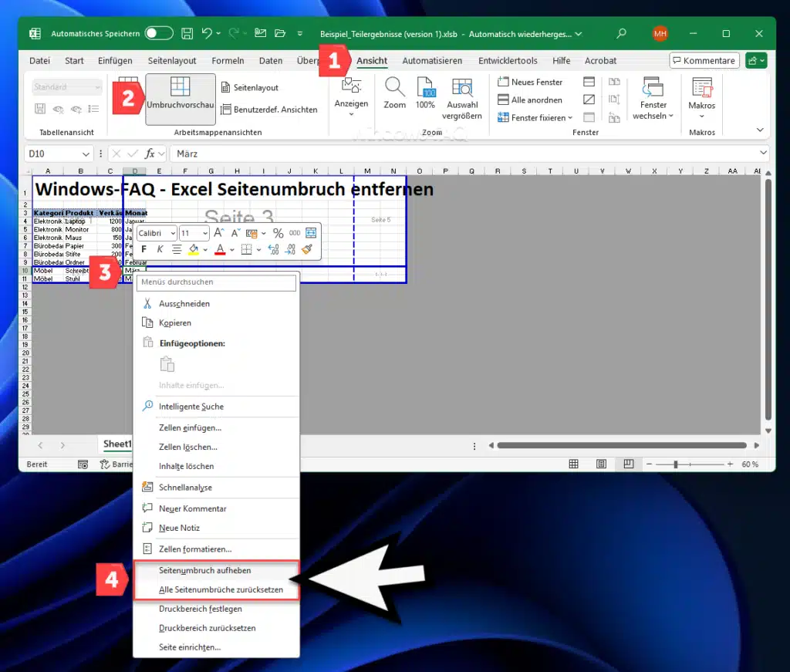This screenshot has width=790, height=672.
Task: Apply bold via the F icon
Action: pos(143,249)
